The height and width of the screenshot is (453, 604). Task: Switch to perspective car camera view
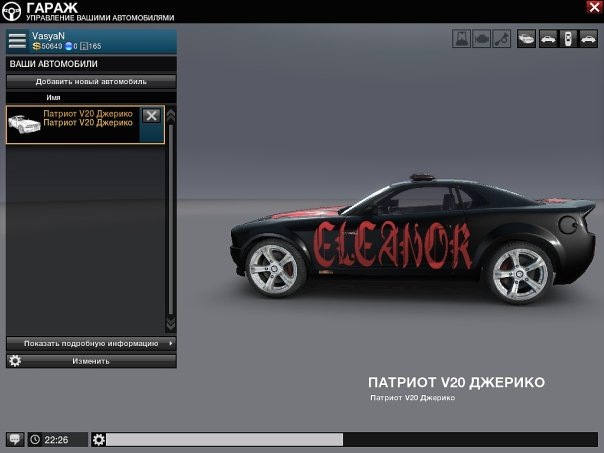[x=526, y=39]
